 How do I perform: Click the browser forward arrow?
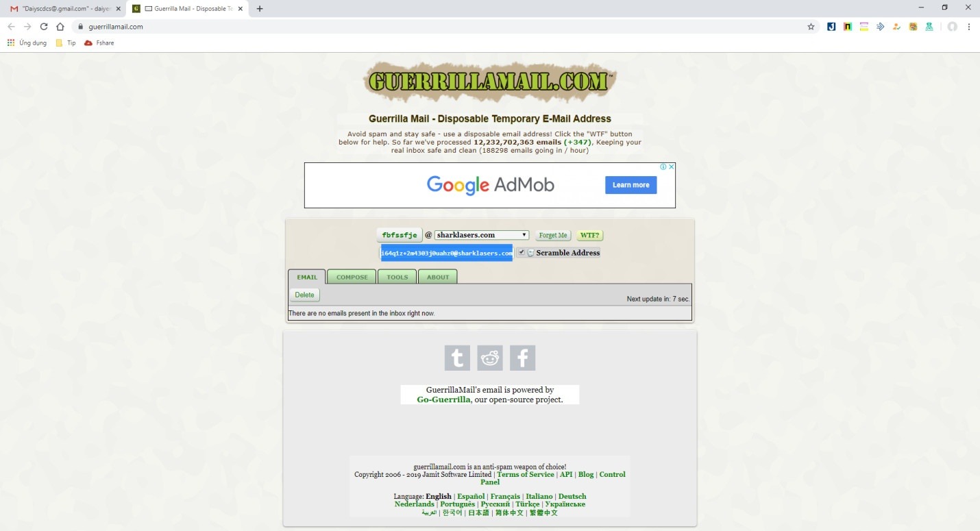click(27, 27)
